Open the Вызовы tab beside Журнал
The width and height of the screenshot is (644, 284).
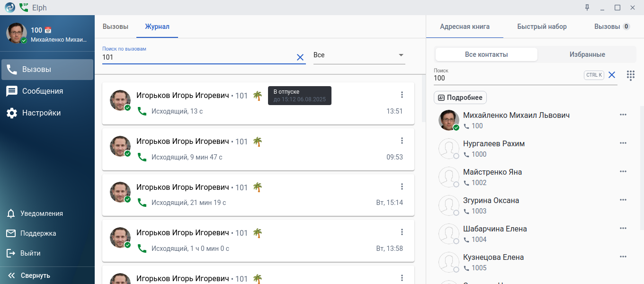tap(116, 27)
